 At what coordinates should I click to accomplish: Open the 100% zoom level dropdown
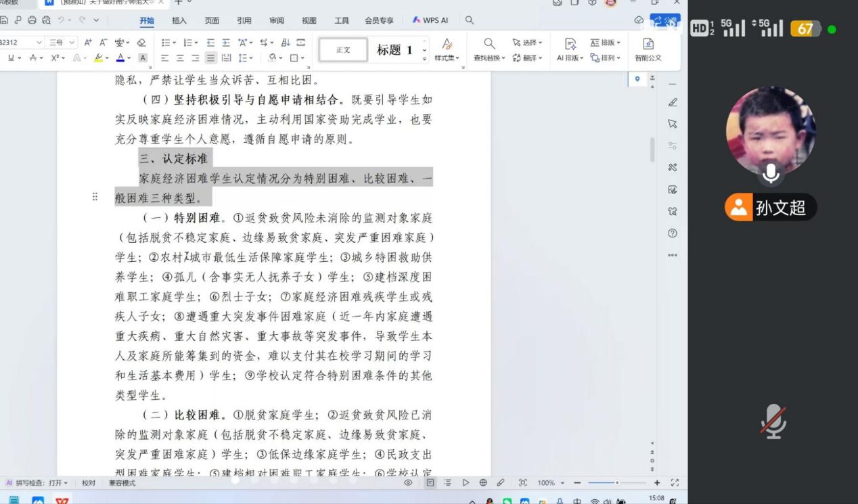pos(549,483)
